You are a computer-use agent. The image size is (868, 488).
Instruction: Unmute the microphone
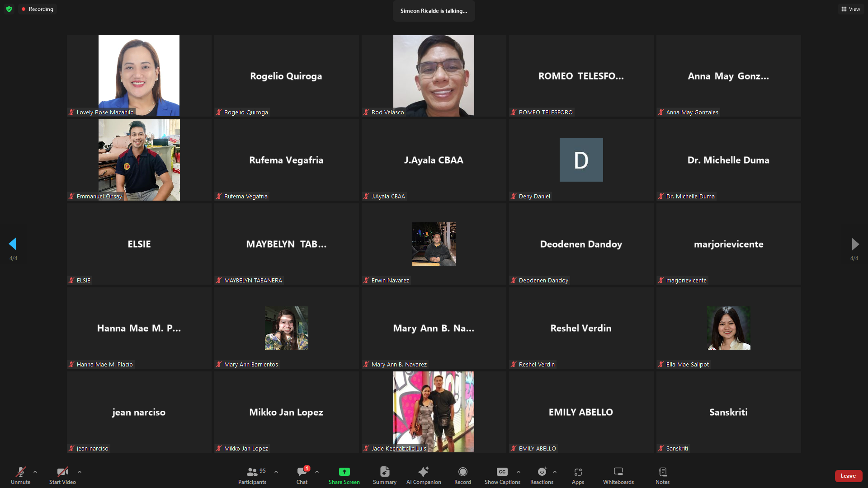[21, 475]
